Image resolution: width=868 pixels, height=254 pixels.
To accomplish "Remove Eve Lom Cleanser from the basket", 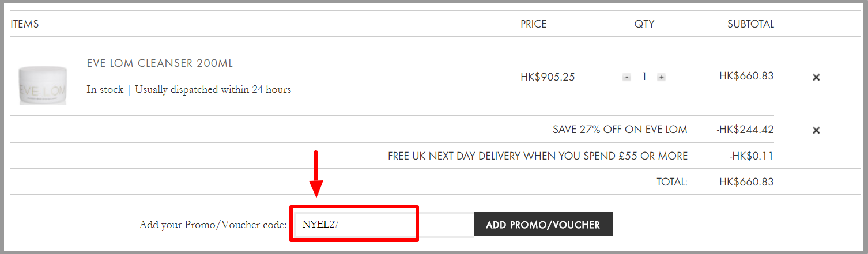I will [816, 77].
